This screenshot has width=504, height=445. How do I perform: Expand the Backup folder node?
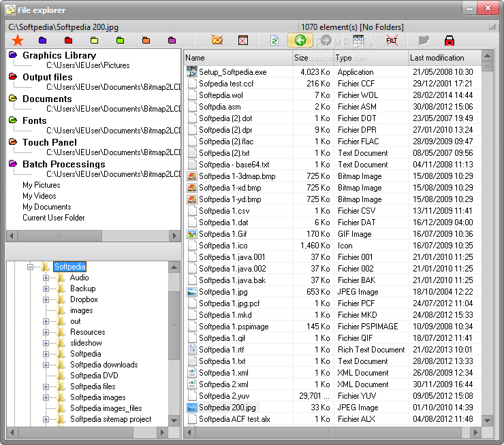[x=46, y=289]
